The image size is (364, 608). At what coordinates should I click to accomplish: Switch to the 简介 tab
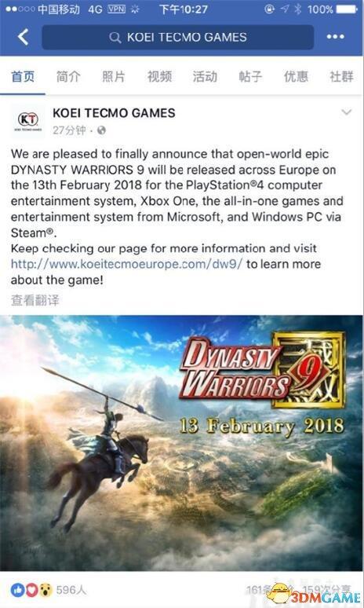68,76
